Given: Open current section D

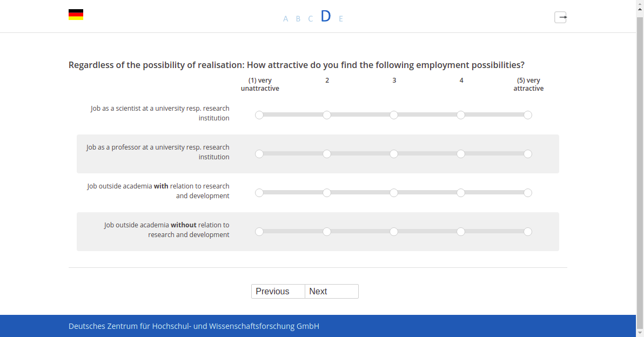Looking at the screenshot, I should [326, 16].
